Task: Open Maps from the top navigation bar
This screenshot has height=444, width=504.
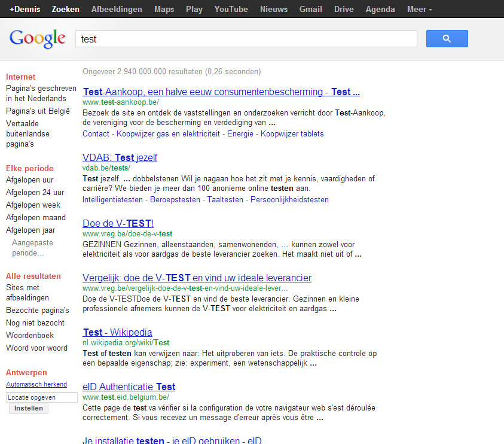Action: tap(164, 9)
